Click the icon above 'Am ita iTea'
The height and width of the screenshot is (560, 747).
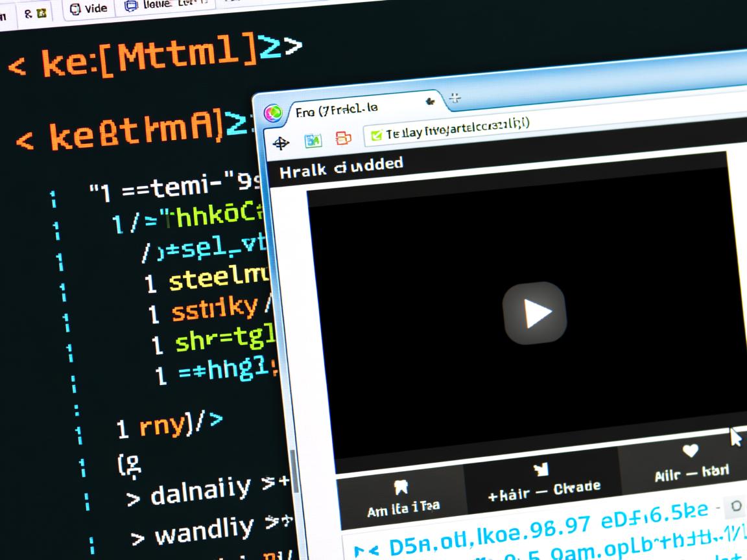pos(401,487)
